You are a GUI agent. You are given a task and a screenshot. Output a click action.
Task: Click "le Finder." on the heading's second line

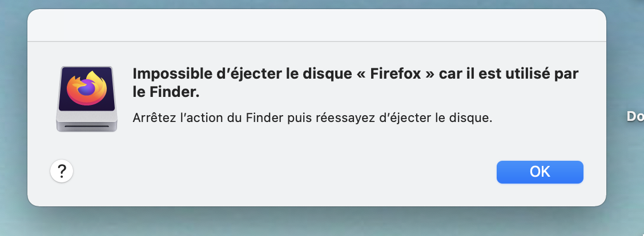coord(166,92)
